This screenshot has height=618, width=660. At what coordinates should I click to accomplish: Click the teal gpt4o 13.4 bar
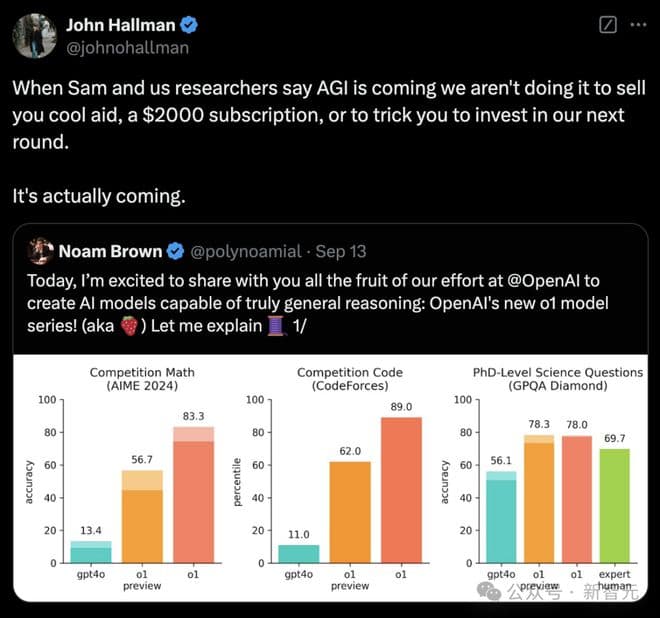(91, 553)
